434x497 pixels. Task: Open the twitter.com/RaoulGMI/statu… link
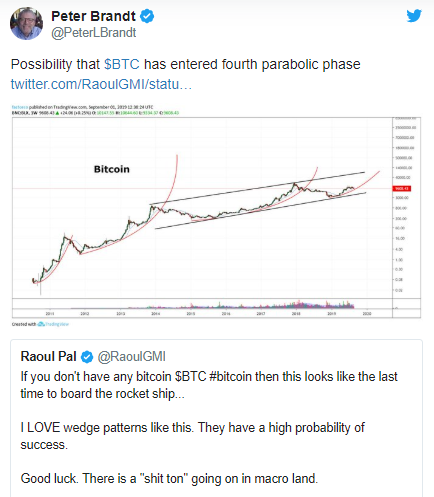pos(101,84)
